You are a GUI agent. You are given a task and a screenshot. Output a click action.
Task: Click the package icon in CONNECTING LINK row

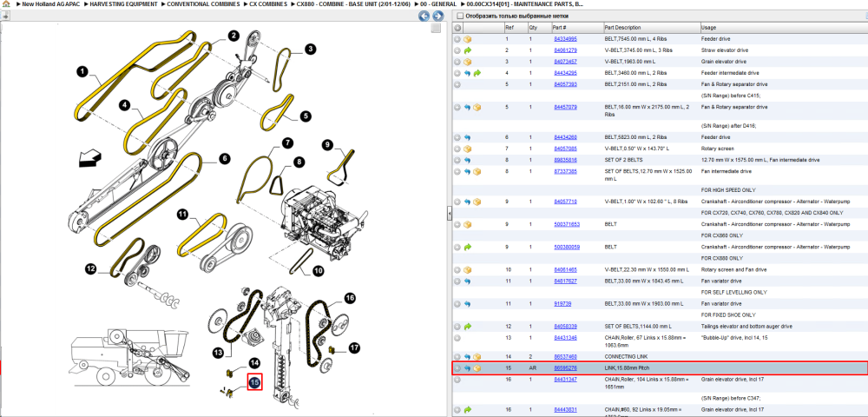(x=477, y=357)
